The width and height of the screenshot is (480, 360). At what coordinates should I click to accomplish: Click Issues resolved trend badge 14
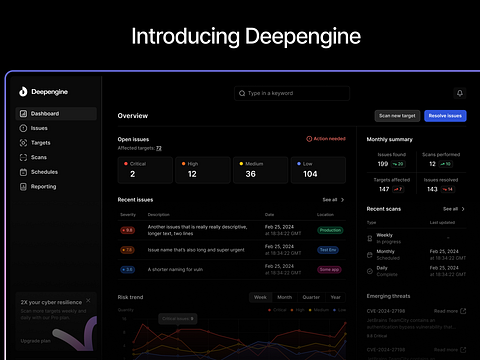(x=447, y=189)
